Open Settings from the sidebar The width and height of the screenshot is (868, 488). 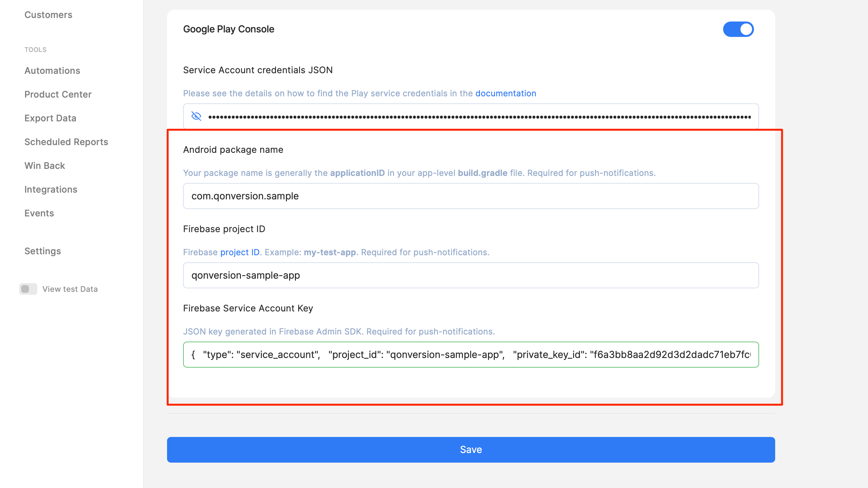click(42, 251)
